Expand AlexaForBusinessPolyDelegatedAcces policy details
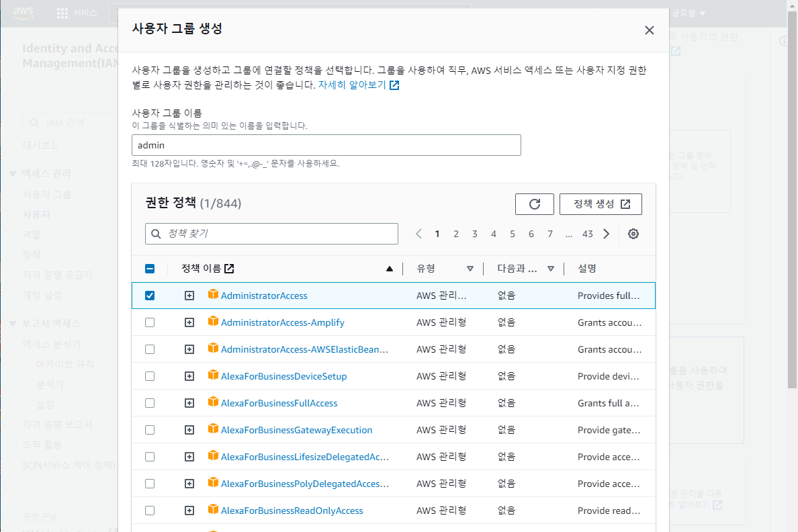Viewport: 798px width, 532px height. pos(189,484)
